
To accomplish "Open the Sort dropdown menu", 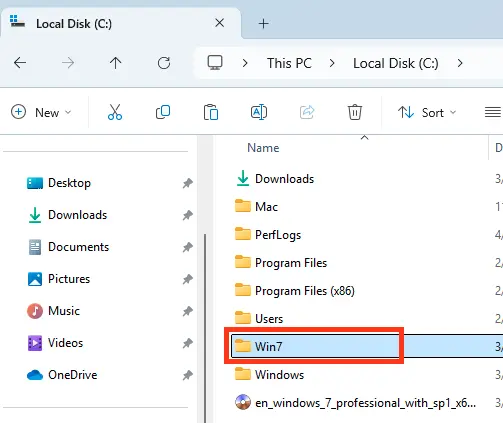I will [427, 112].
